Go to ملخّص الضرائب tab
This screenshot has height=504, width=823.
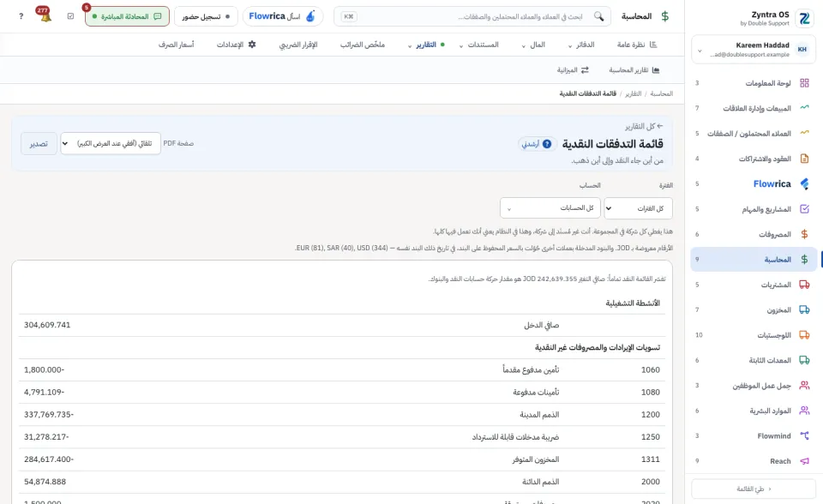pyautogui.click(x=362, y=45)
